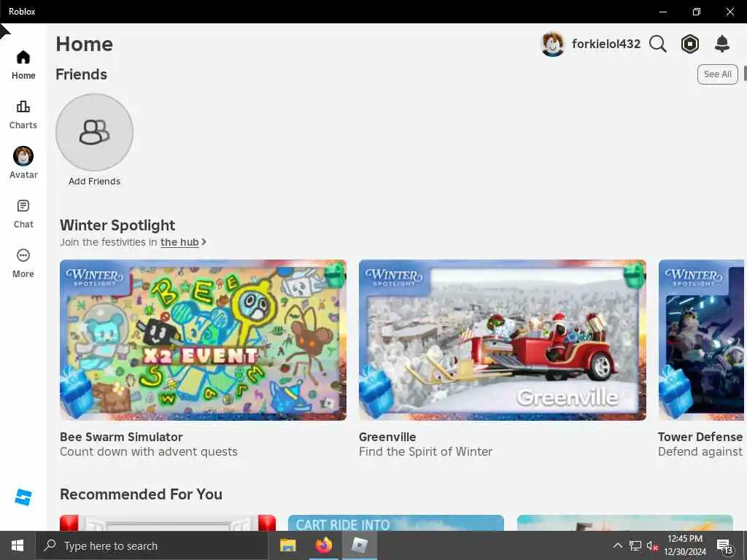Click the forkielol432 username
The height and width of the screenshot is (560, 747).
click(606, 44)
